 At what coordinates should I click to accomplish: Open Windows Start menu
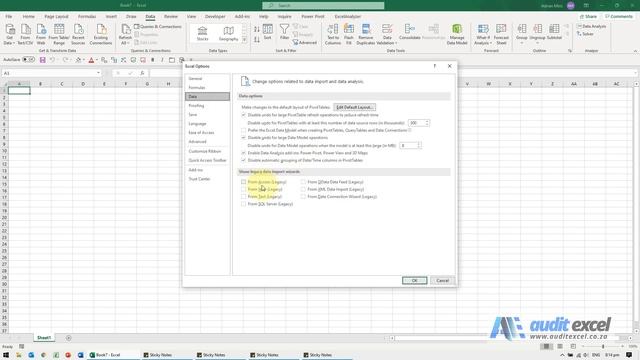point(6,355)
